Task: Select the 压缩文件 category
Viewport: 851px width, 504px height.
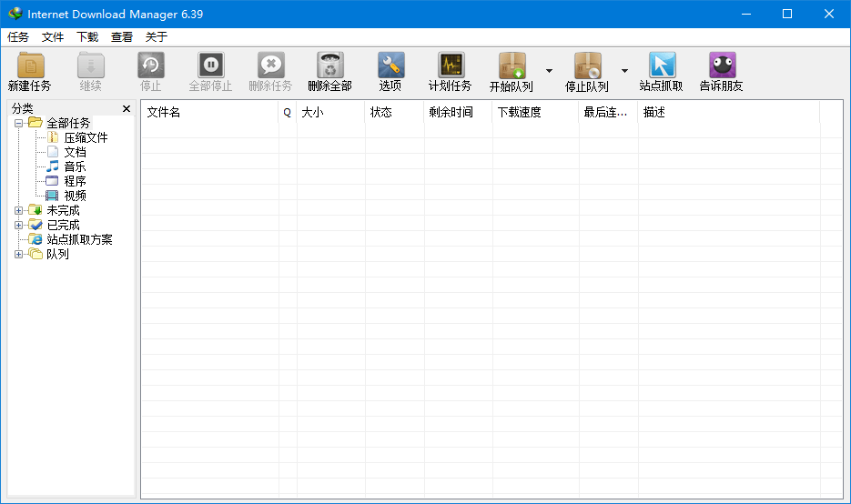Action: click(x=86, y=137)
